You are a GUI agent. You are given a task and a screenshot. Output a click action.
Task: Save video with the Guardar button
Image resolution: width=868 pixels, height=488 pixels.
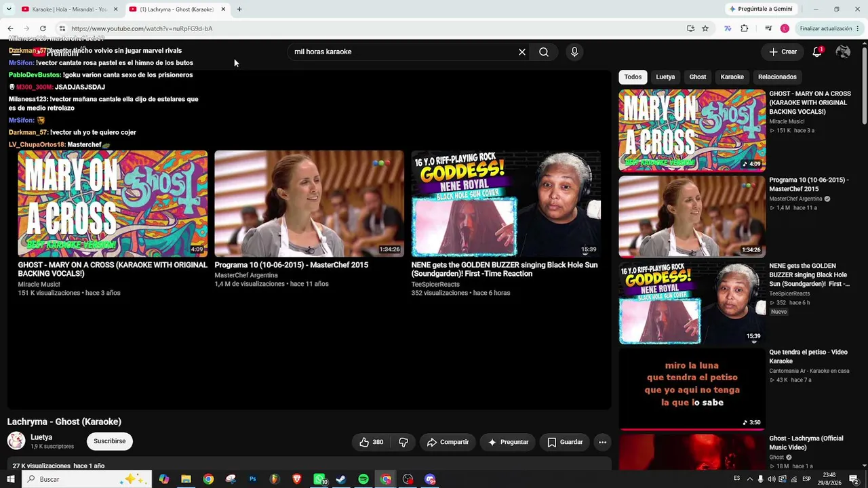[565, 442]
